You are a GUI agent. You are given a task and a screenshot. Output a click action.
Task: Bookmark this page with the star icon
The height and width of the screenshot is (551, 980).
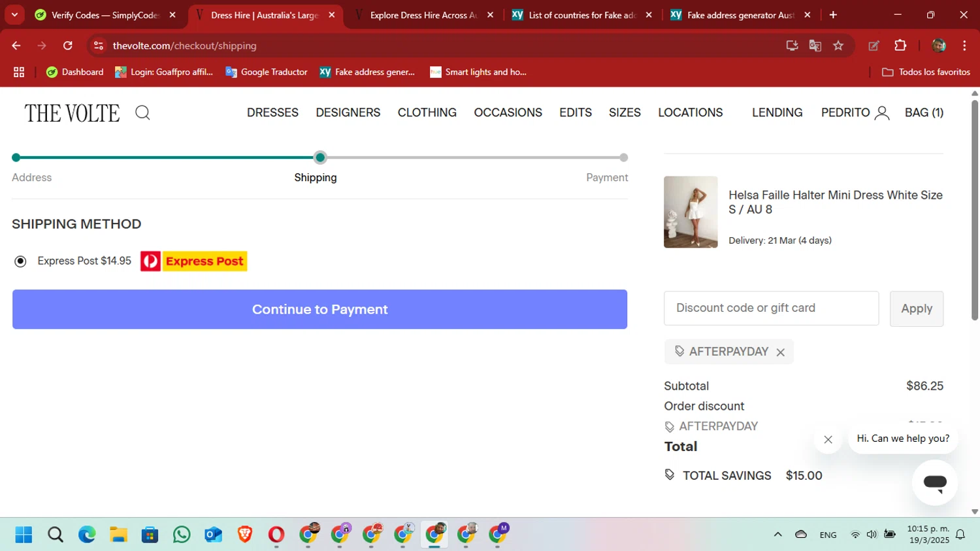tap(838, 46)
